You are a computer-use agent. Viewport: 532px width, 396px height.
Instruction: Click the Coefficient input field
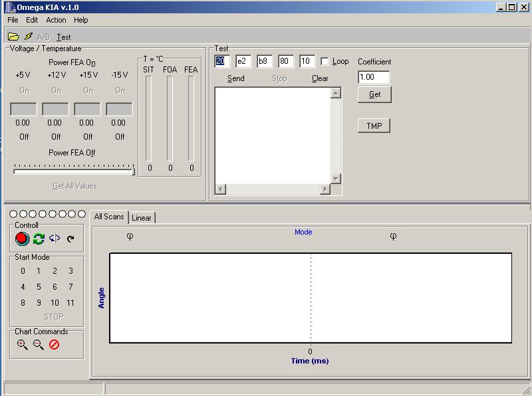click(x=374, y=77)
